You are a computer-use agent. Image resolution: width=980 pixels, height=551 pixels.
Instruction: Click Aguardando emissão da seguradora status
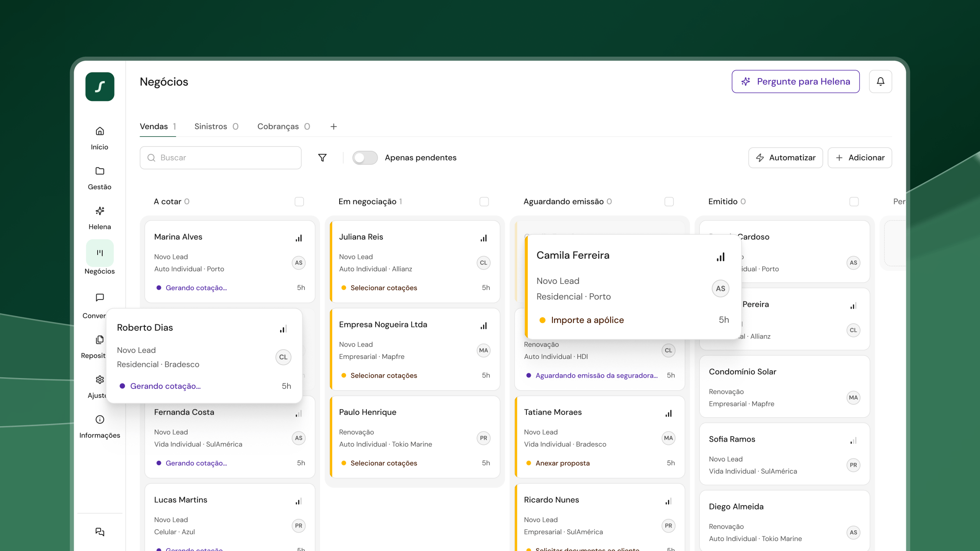[596, 375]
